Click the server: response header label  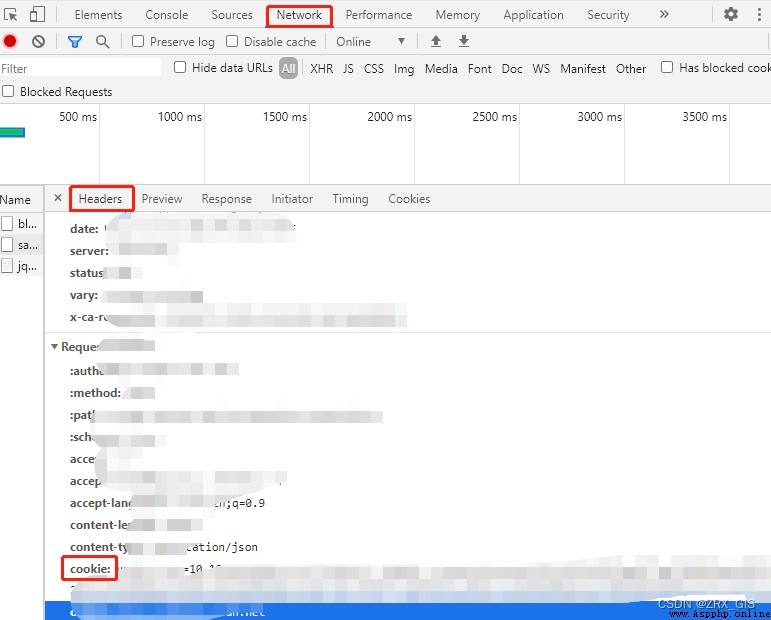click(x=89, y=251)
